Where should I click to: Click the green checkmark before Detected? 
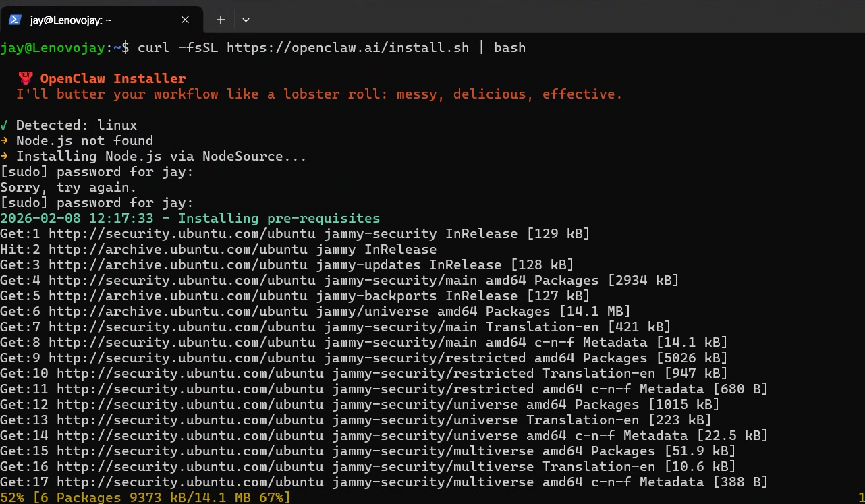coord(4,125)
